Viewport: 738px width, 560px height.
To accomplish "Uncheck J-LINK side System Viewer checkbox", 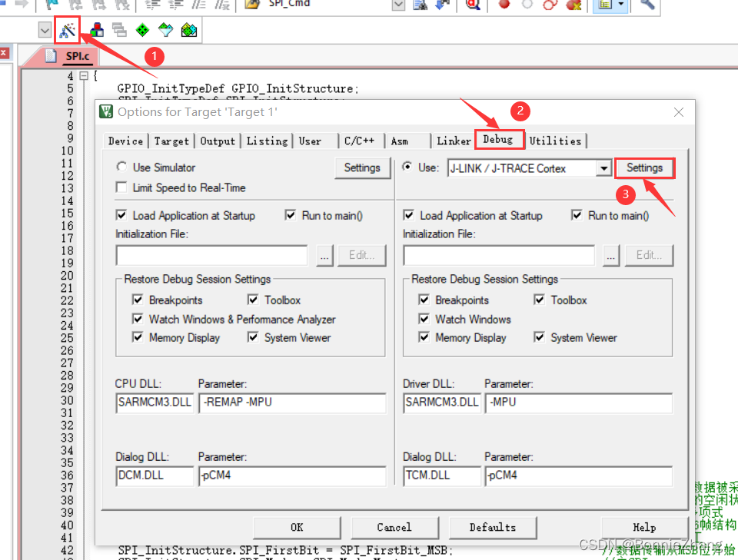I will [540, 337].
